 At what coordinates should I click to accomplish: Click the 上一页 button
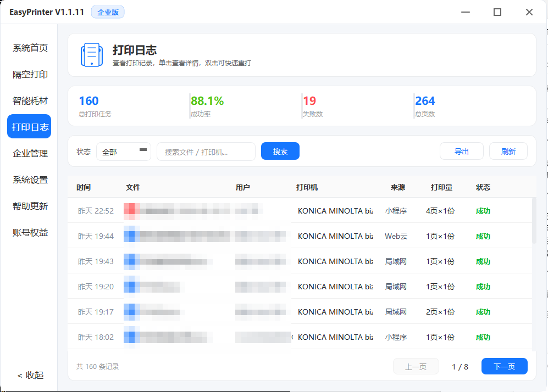[416, 366]
